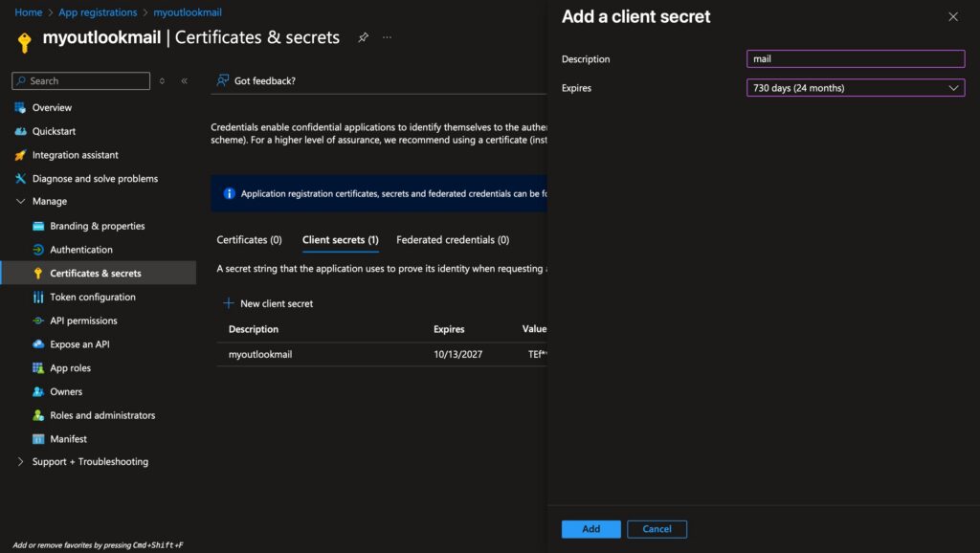Click the Description text field
Screen dimensions: 980x553
coord(855,59)
